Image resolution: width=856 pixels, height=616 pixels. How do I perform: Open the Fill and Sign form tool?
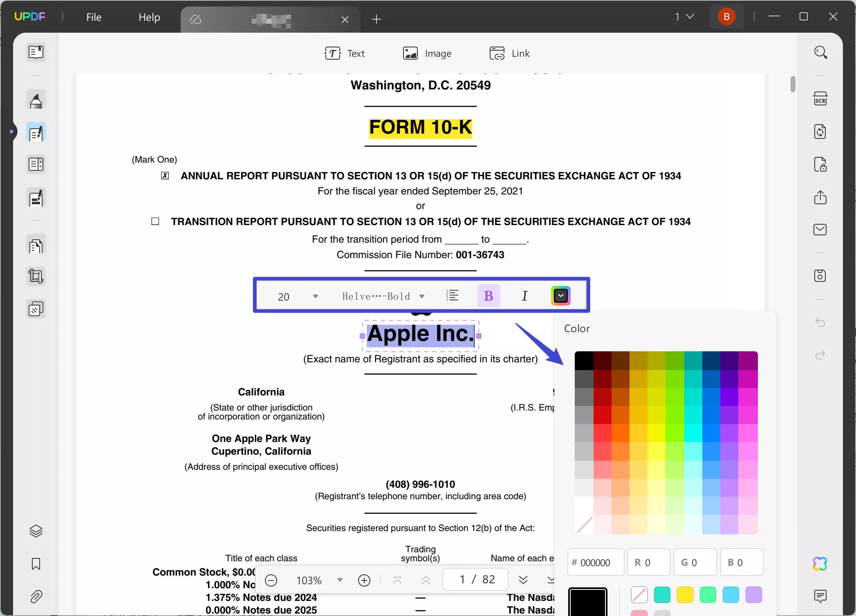pos(36,198)
